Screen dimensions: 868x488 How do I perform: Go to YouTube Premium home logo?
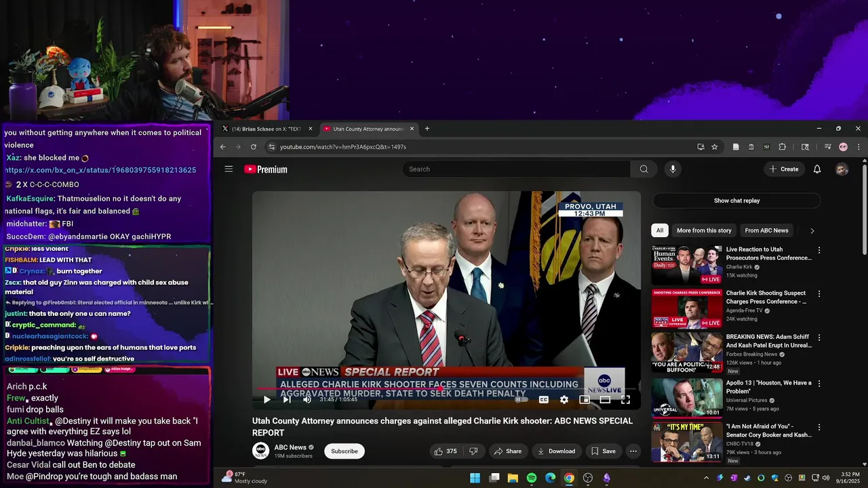(x=266, y=169)
